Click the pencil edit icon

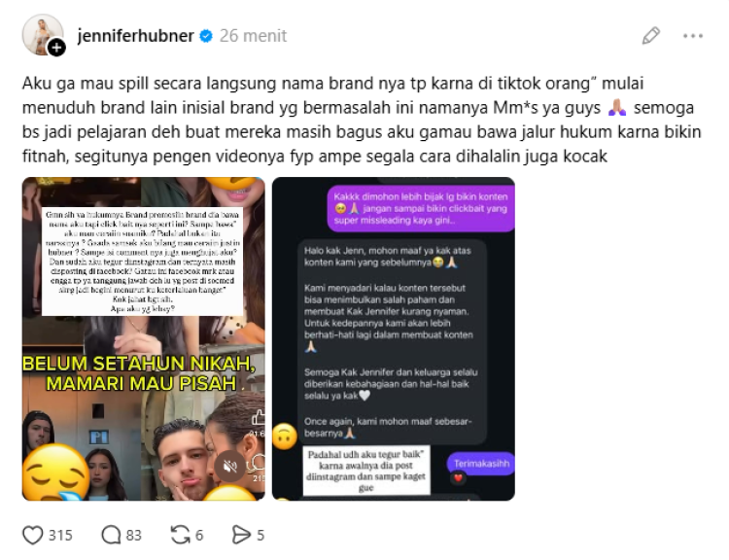(651, 35)
